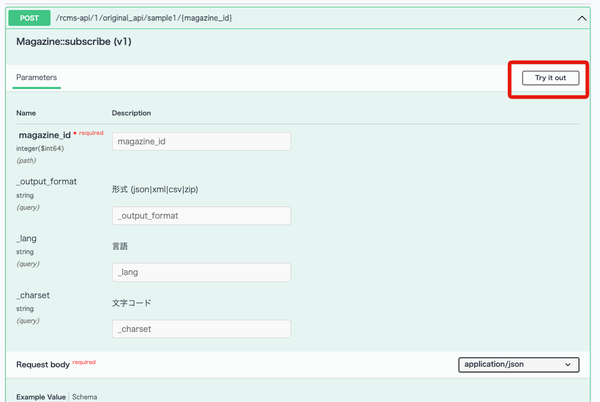Click the _lang input field
The width and height of the screenshot is (600, 402).
201,272
